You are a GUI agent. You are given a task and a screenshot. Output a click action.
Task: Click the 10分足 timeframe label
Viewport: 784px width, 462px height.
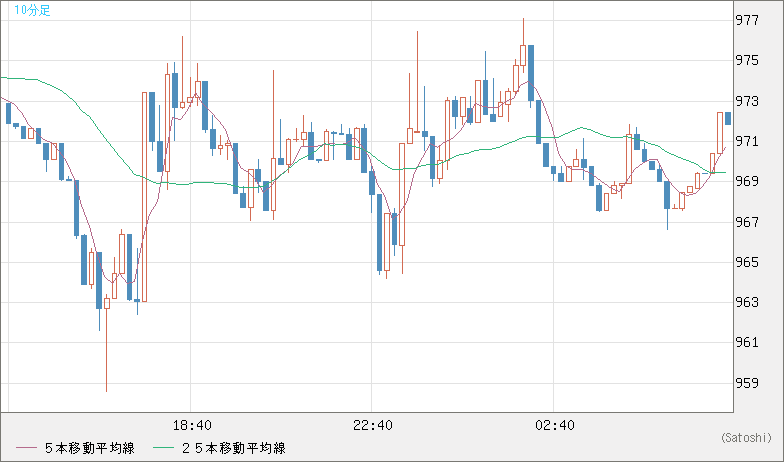pos(32,10)
